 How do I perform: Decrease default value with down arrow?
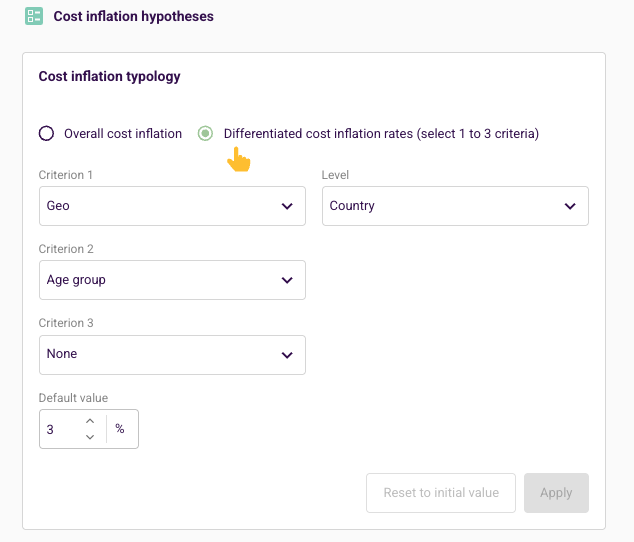click(90, 437)
